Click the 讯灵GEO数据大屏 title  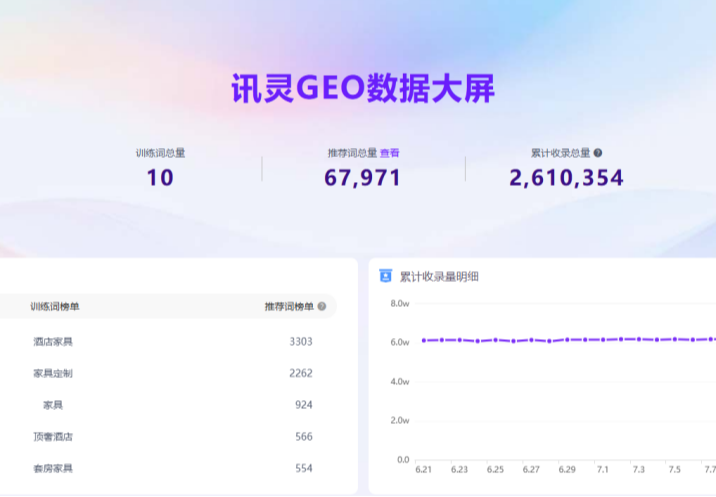(x=363, y=88)
